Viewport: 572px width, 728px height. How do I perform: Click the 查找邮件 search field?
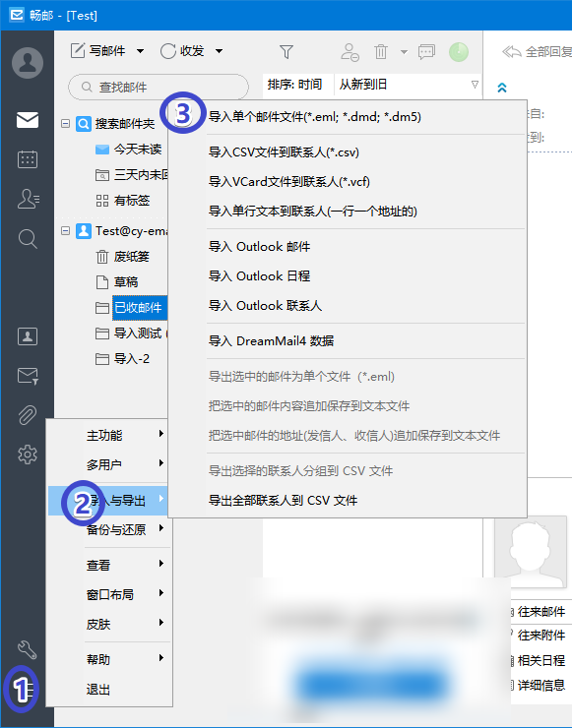tap(159, 87)
